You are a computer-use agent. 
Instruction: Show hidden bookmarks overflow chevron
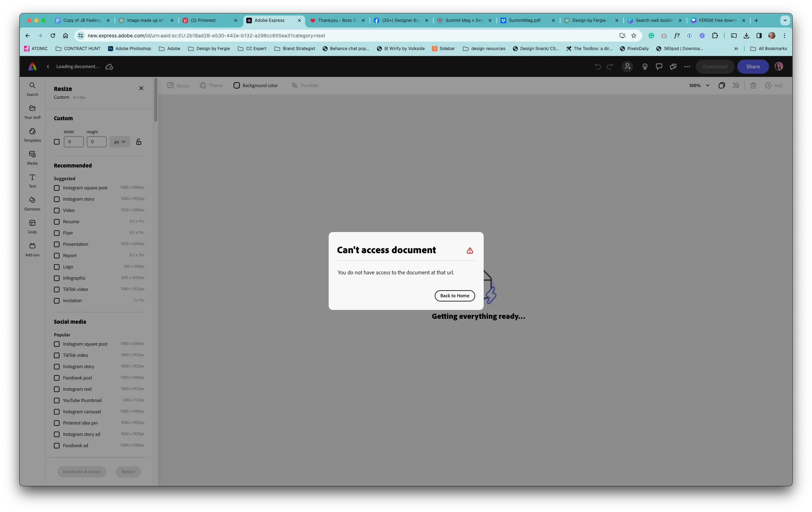[x=736, y=49]
